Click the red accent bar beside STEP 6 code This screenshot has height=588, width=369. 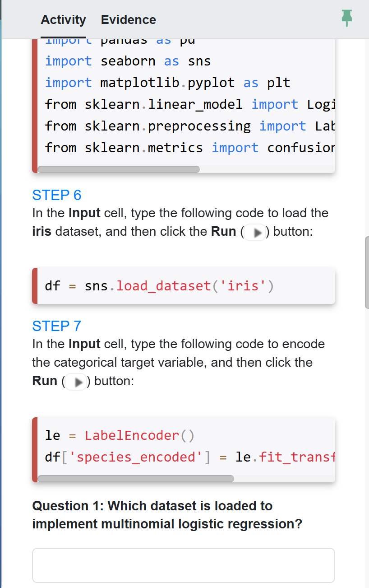coord(35,285)
